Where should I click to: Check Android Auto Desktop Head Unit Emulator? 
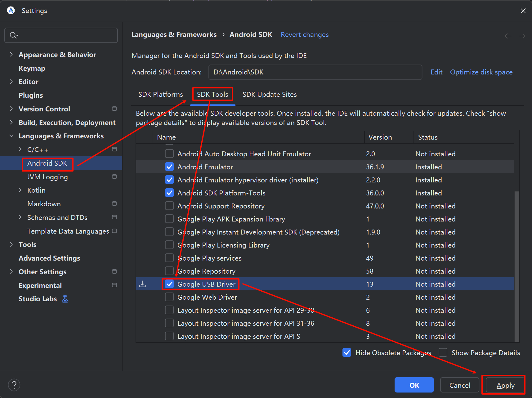(x=169, y=154)
